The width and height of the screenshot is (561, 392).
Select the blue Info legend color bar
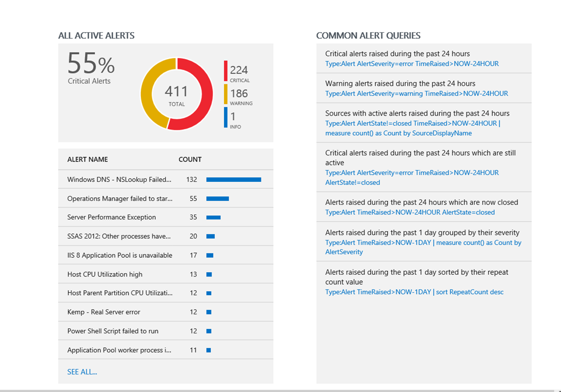[x=225, y=117]
